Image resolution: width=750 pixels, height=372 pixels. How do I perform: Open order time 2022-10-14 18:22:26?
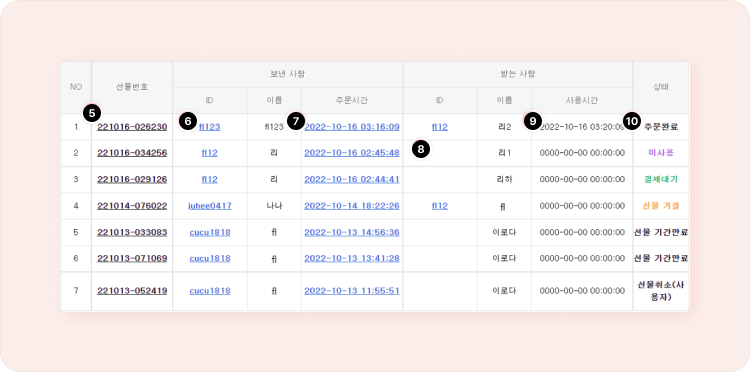click(x=352, y=206)
